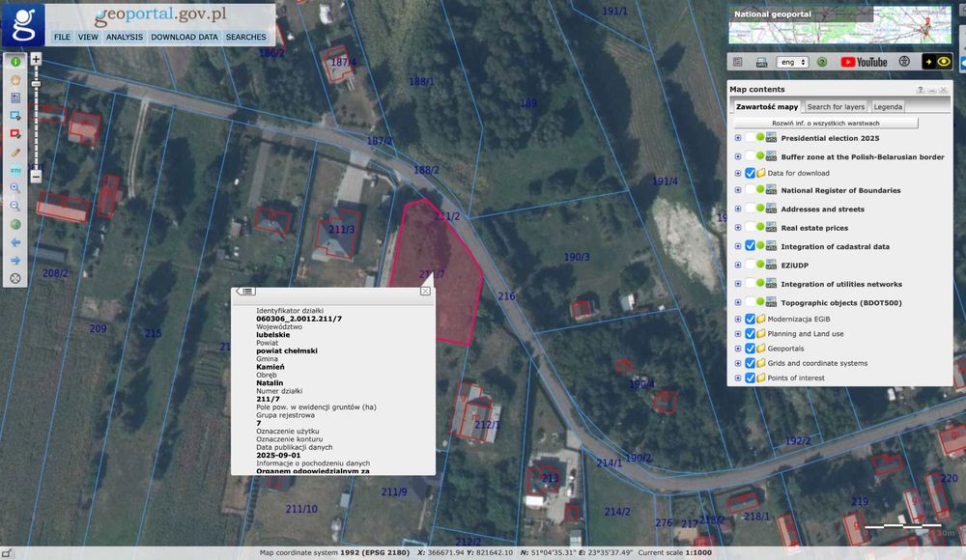Enable Buffer zone at Polish-Belarusian border checkbox

(750, 156)
